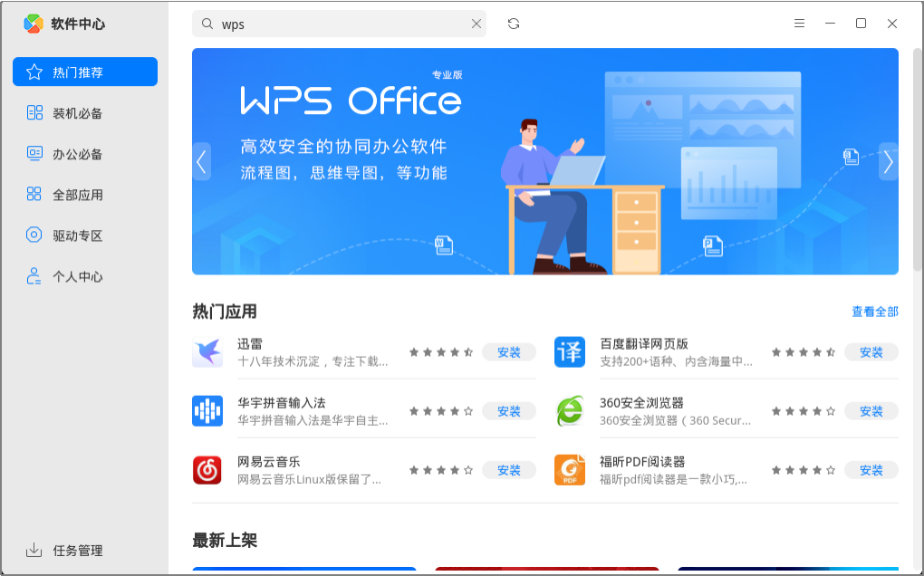
Task: Click the vertical scrollbar on right edge
Action: click(x=918, y=159)
